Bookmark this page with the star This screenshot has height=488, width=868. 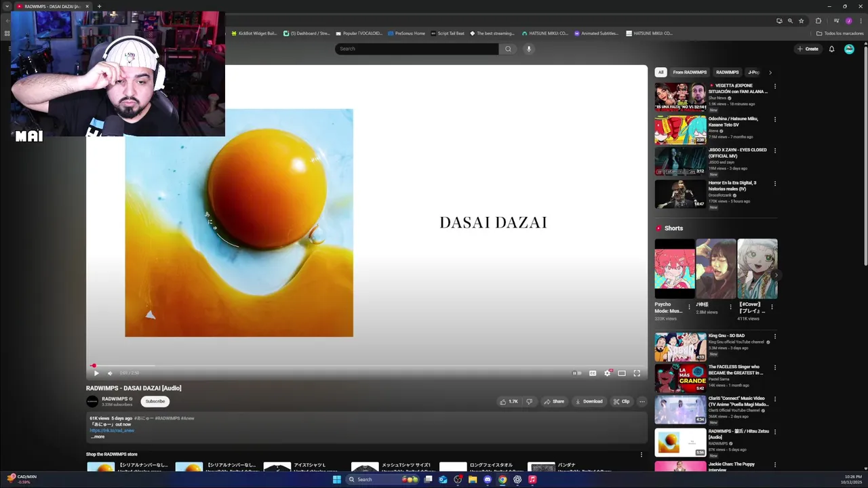pos(802,21)
